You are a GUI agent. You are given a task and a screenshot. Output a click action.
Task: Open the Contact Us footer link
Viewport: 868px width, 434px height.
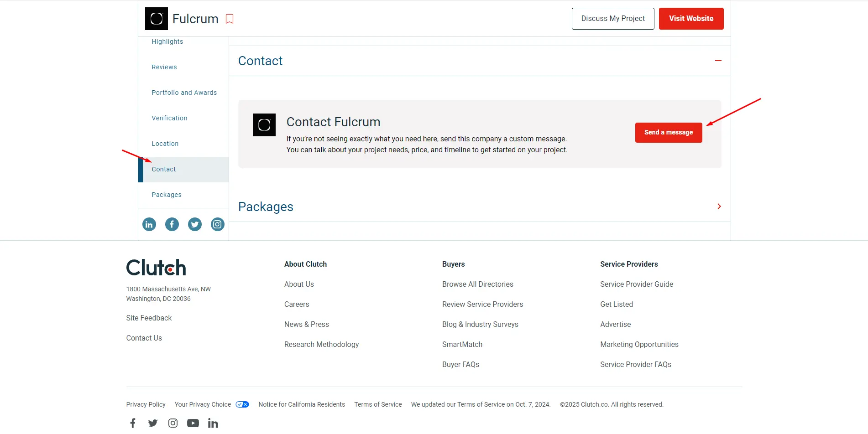tap(144, 338)
